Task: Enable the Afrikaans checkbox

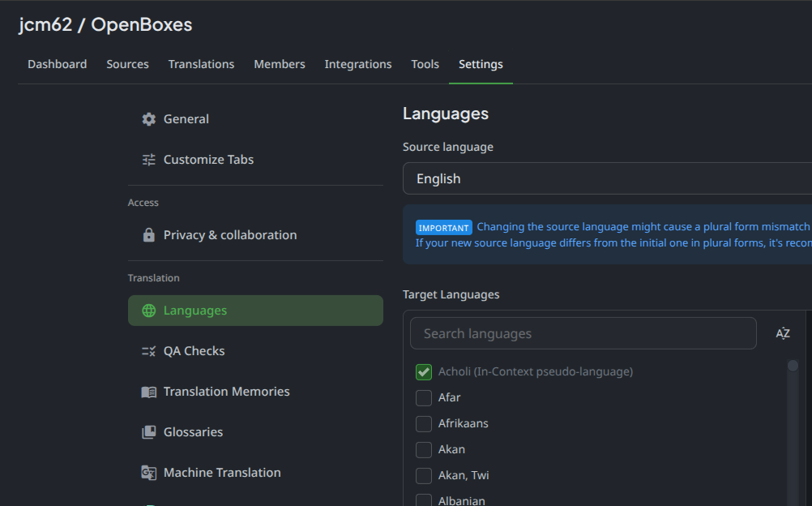Action: tap(423, 423)
